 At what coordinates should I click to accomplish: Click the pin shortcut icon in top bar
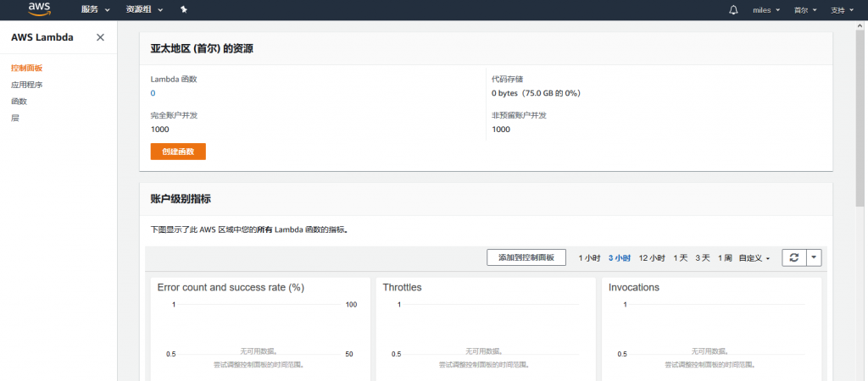(x=184, y=10)
